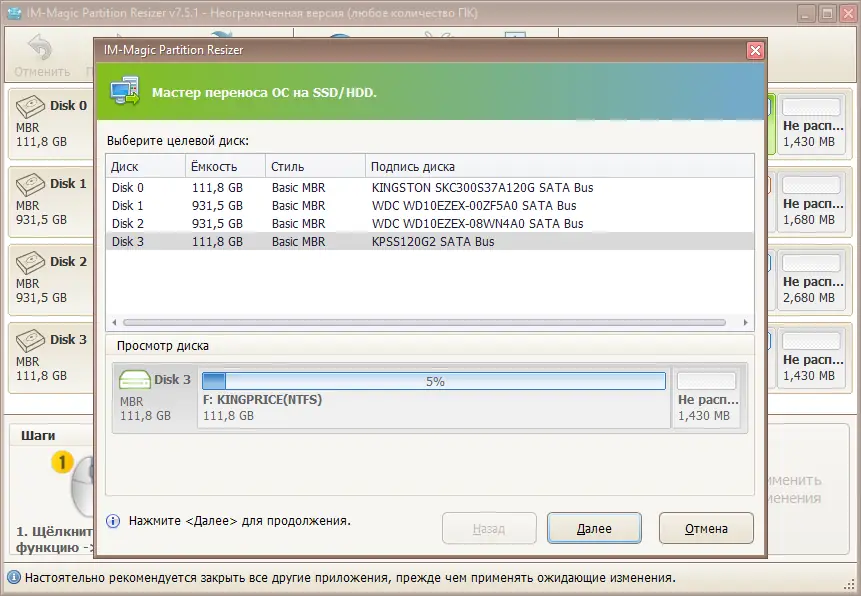Image resolution: width=861 pixels, height=596 pixels.
Task: Click the 1,680 MB unallocated block of Disk 1
Action: 812,202
